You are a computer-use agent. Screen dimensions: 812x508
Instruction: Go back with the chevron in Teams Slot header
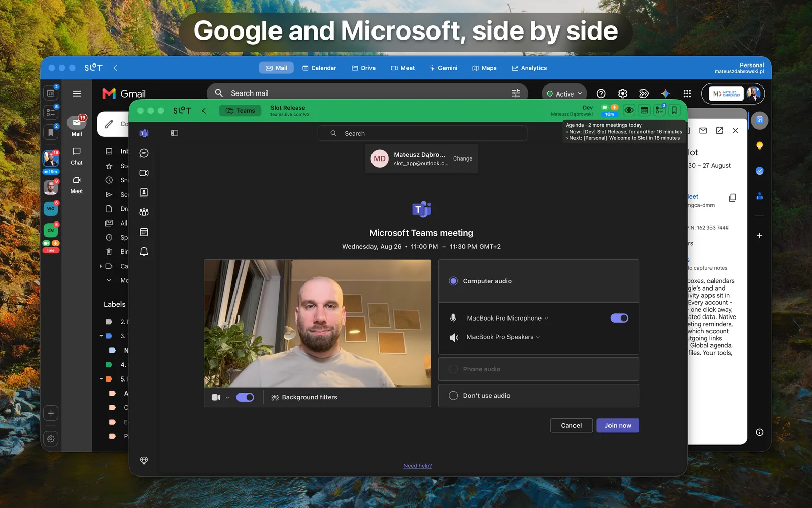tap(204, 110)
